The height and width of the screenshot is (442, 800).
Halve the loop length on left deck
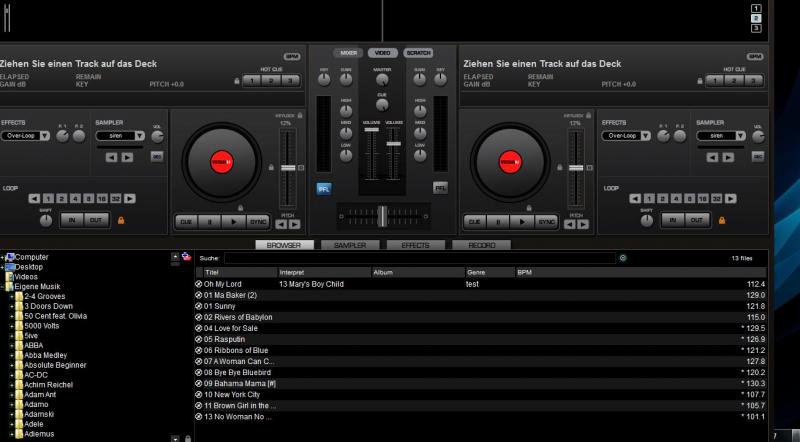pos(33,198)
